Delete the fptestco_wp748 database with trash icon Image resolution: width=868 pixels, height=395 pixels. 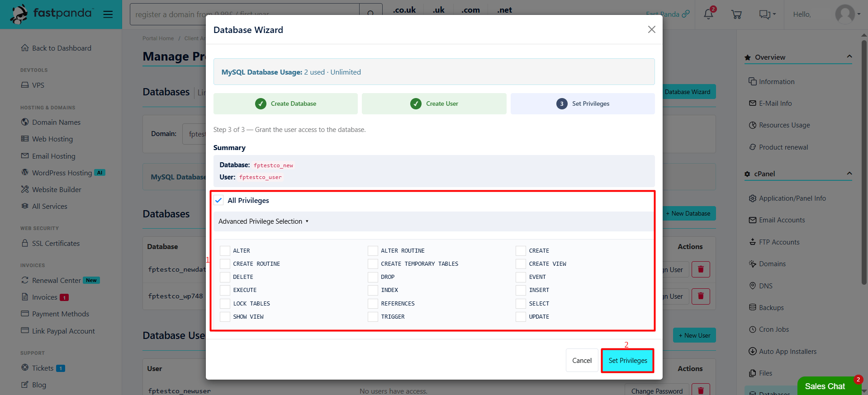pos(701,296)
